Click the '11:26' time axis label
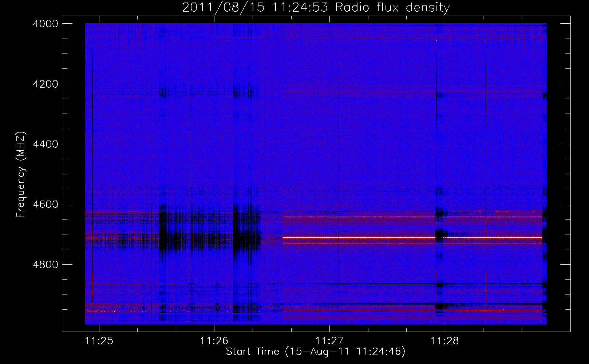This screenshot has height=364, width=589. (214, 341)
